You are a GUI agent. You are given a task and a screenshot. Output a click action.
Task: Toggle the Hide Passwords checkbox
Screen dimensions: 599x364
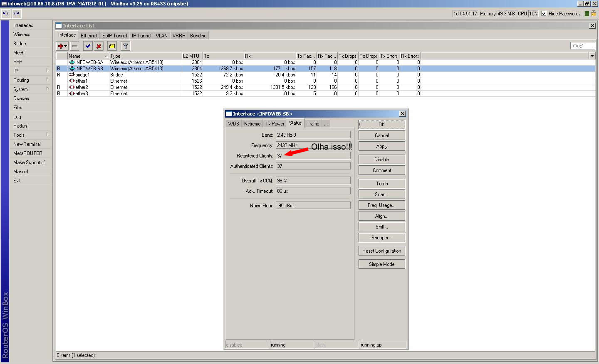tap(544, 14)
